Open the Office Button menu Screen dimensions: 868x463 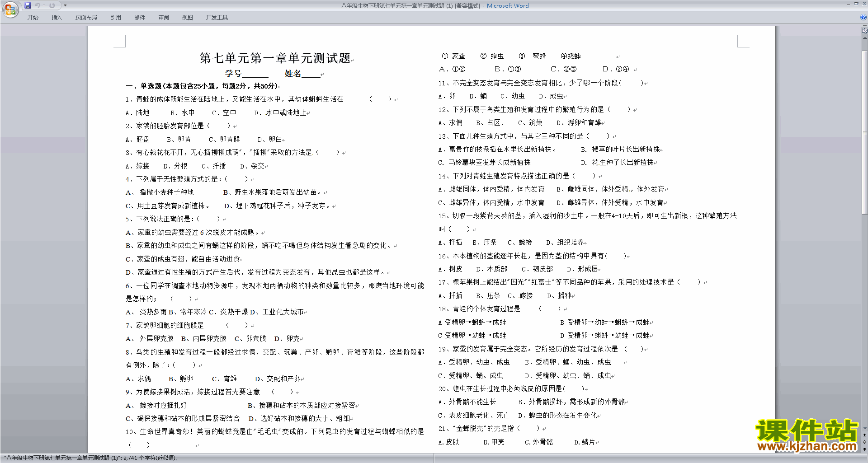click(x=10, y=9)
